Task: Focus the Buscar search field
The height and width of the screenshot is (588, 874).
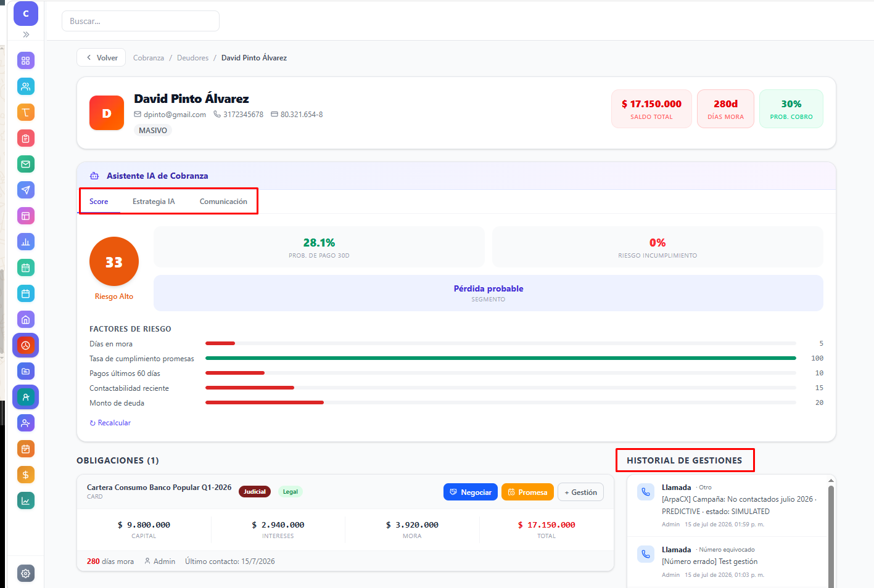Action: [x=141, y=21]
